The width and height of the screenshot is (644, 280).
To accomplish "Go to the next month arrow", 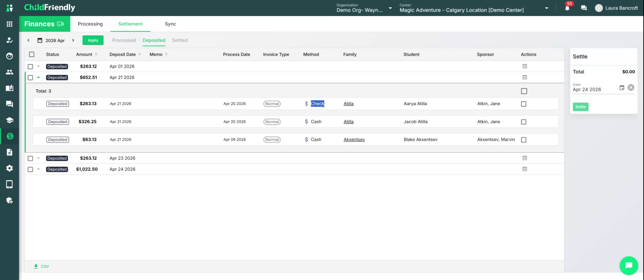I will 73,40.
